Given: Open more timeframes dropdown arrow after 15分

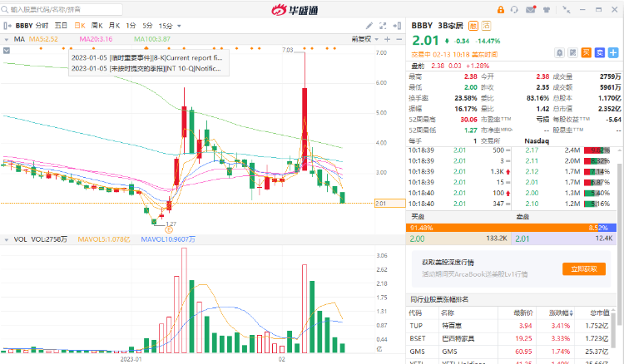Looking at the screenshot, I should [x=179, y=27].
